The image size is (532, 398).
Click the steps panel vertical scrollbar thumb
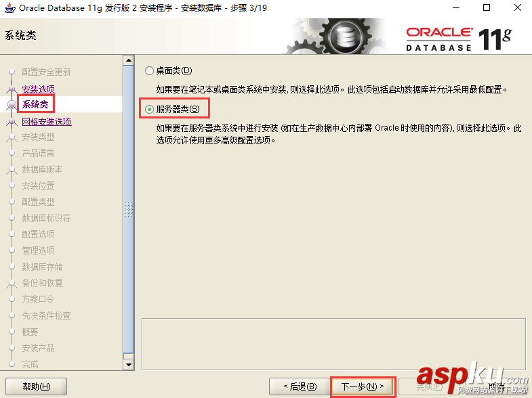[129, 209]
